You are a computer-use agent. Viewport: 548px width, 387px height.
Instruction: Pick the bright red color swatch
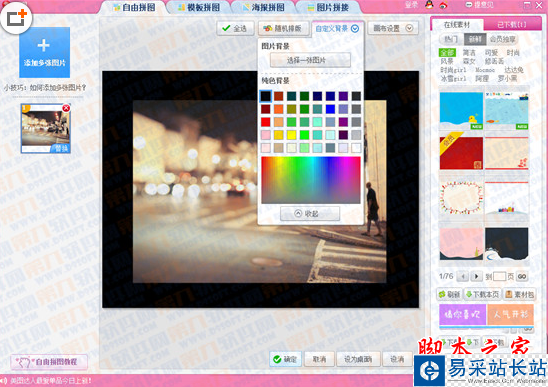(x=266, y=122)
